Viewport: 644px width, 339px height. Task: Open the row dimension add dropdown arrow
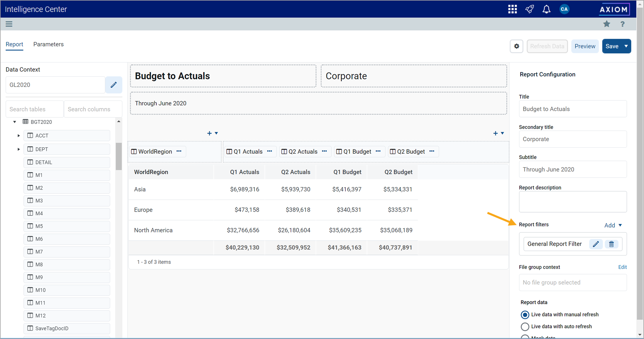click(x=216, y=133)
